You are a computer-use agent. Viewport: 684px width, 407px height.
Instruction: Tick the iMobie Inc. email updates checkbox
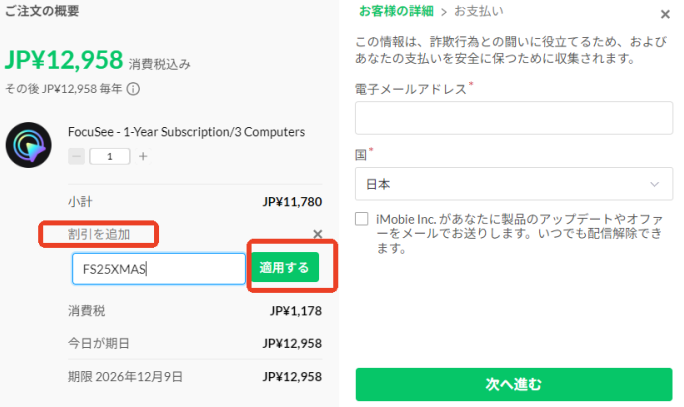(x=362, y=218)
